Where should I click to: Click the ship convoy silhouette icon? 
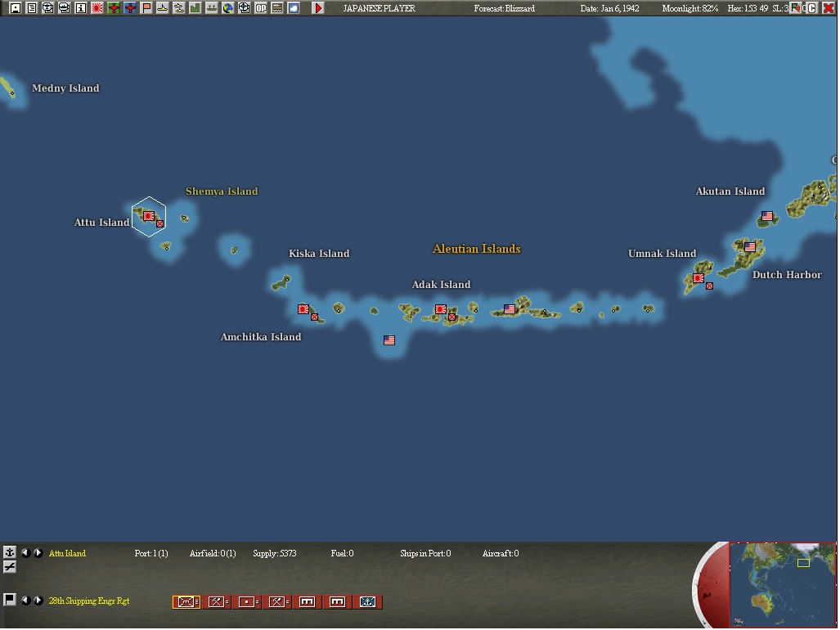[212, 8]
